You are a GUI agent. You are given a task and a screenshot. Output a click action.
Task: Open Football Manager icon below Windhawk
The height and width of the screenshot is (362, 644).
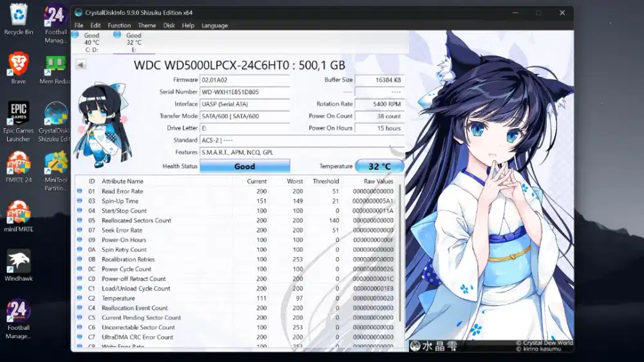pyautogui.click(x=19, y=319)
